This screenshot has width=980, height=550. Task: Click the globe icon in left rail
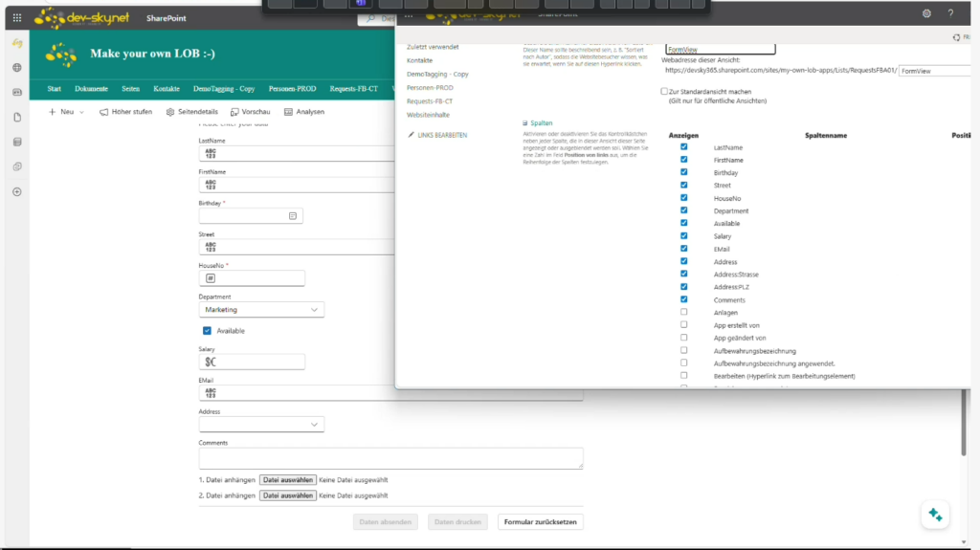tap(16, 68)
